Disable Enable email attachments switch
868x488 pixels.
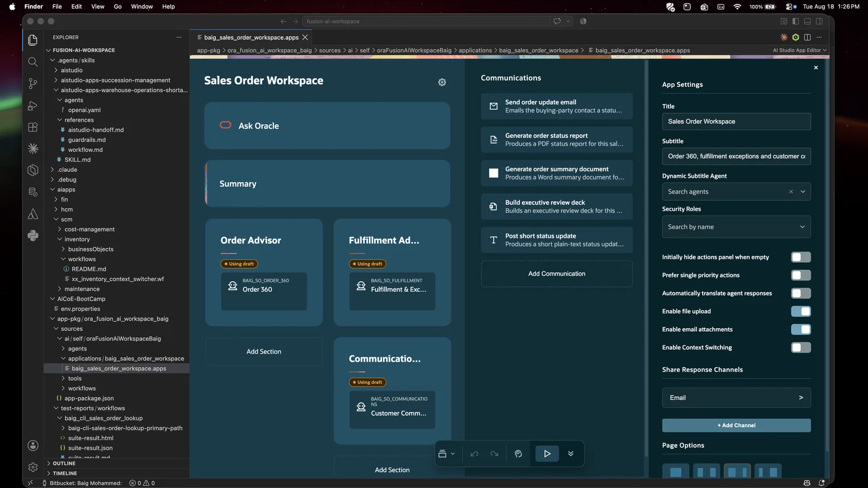(801, 330)
